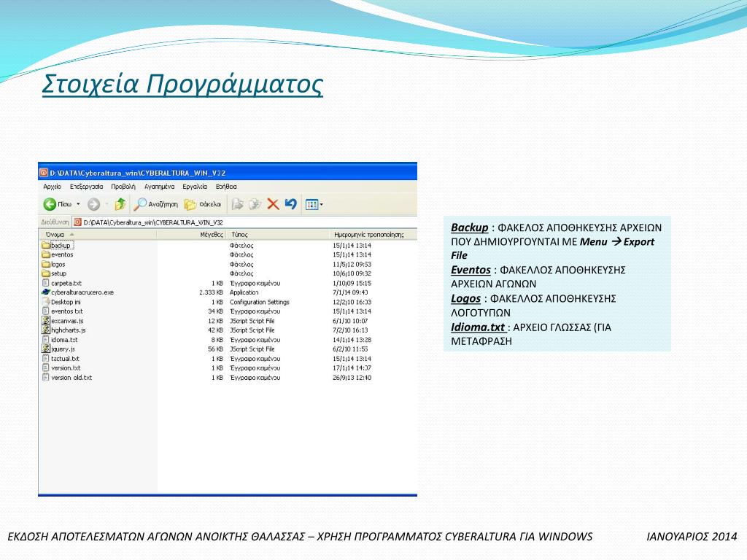747x560 pixels.
Task: Click the 11/5/12 09:53 date cell
Action: pyautogui.click(x=352, y=264)
